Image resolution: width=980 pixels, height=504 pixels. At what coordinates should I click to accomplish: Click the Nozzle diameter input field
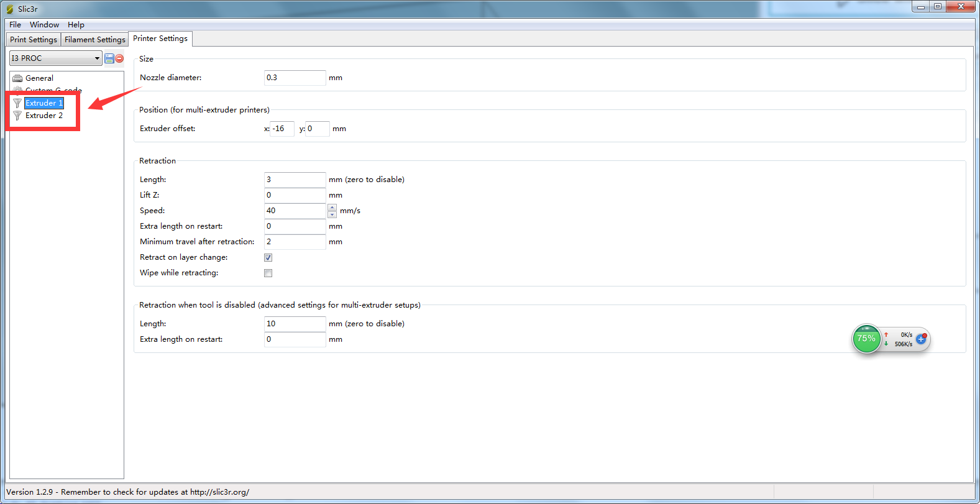tap(295, 78)
